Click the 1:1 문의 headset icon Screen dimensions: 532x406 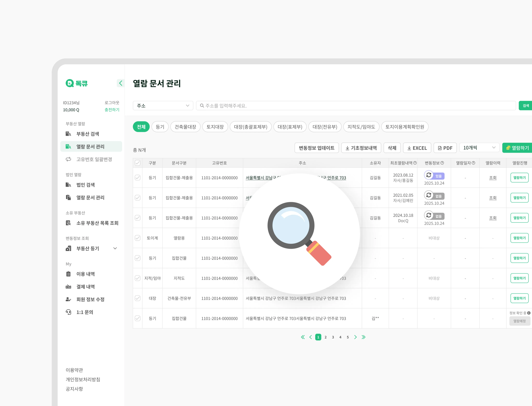click(68, 312)
